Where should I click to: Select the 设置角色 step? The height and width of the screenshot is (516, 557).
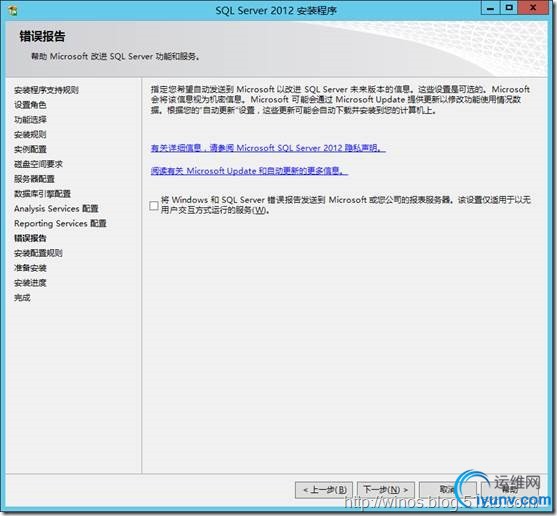[30, 105]
